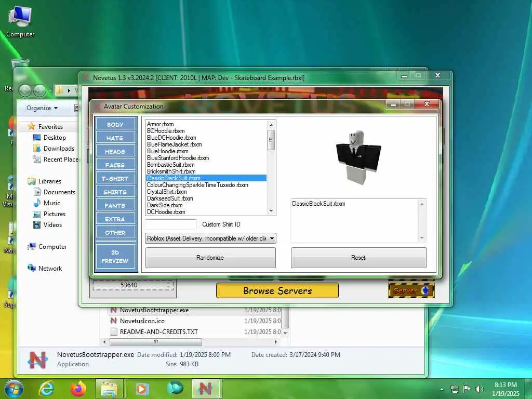Click Explorer Back navigation button

tap(25, 90)
